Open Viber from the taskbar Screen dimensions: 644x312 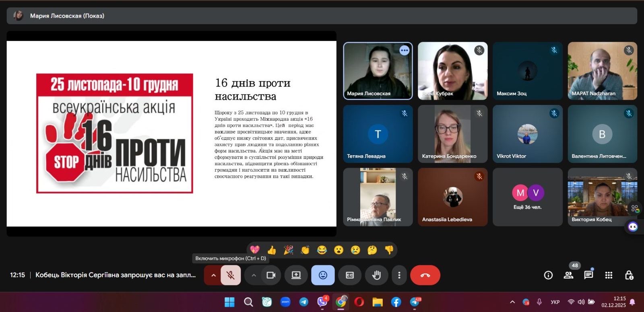(x=322, y=302)
